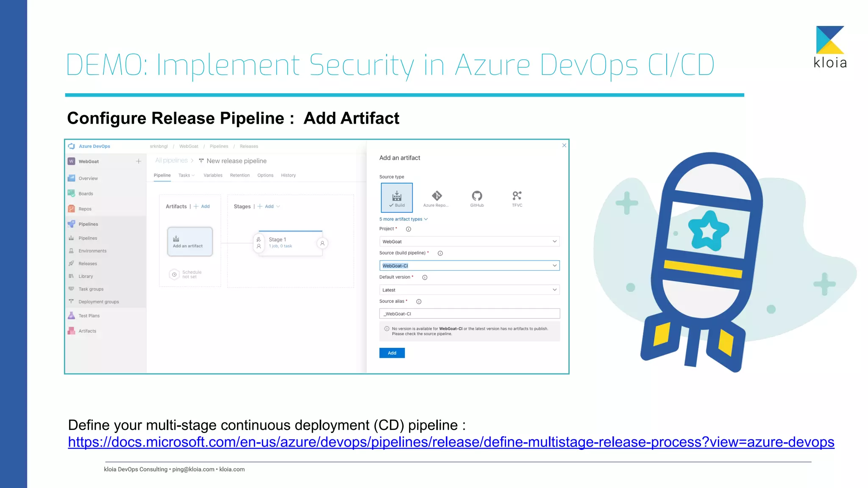Open the docs.microsoft.com multistage release link
This screenshot has width=868, height=488.
point(451,442)
